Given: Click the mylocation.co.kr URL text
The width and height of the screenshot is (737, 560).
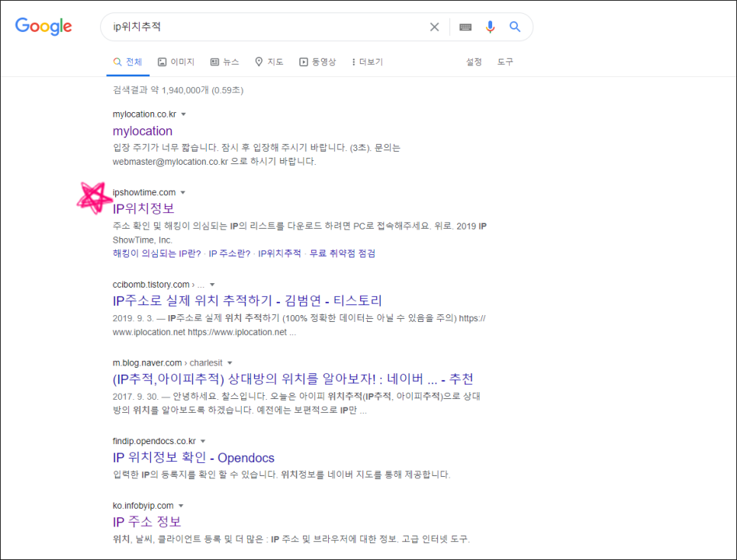Looking at the screenshot, I should [144, 114].
